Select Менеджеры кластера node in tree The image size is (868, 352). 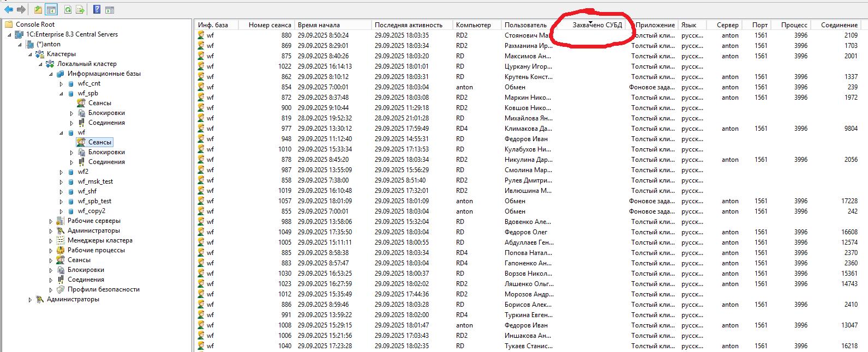tap(100, 240)
